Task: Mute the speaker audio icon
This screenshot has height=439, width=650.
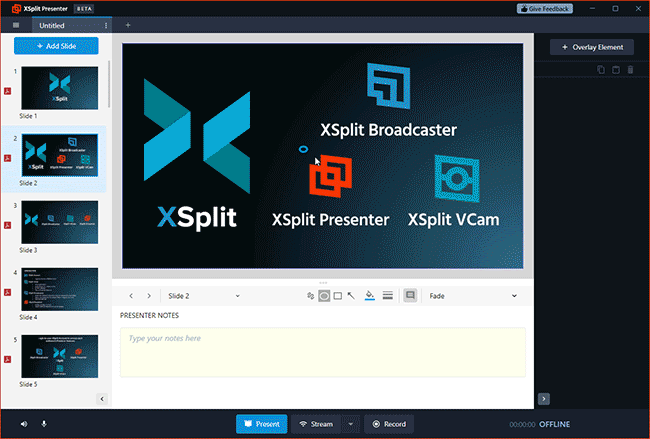Action: point(24,424)
